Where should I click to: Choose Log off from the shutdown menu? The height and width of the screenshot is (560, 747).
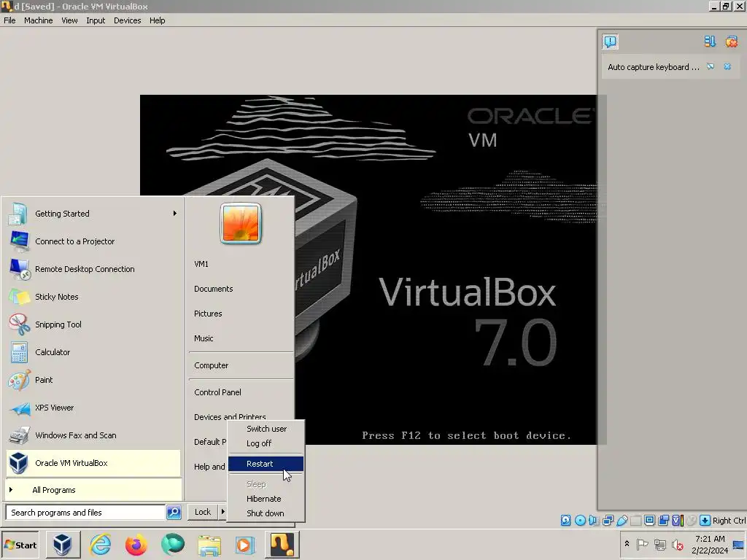266,443
